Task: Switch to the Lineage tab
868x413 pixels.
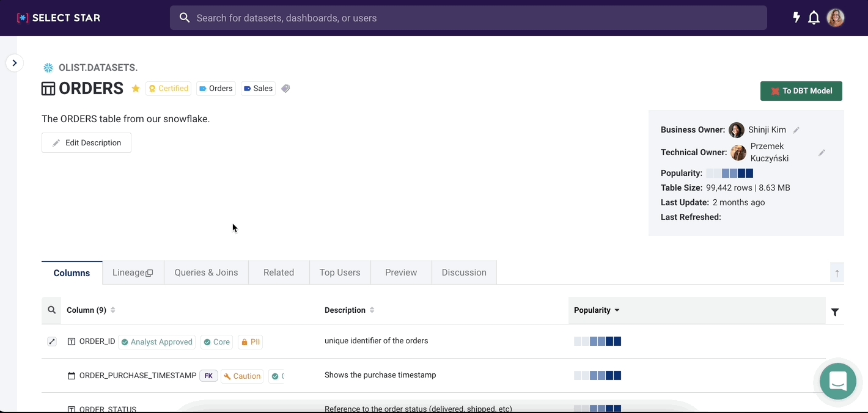Action: tap(133, 272)
